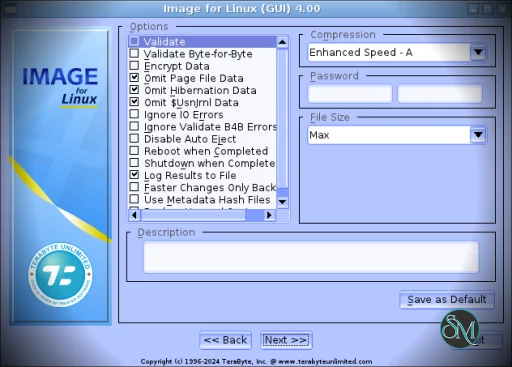Viewport: 512px width, 367px height.
Task: Enable Faster Changes Only Backup
Action: 134,187
